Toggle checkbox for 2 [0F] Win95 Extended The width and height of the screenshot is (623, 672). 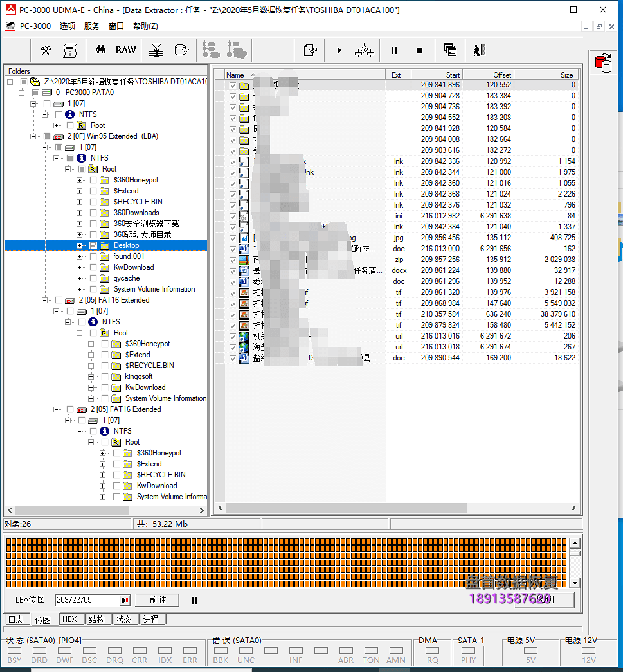pyautogui.click(x=47, y=136)
